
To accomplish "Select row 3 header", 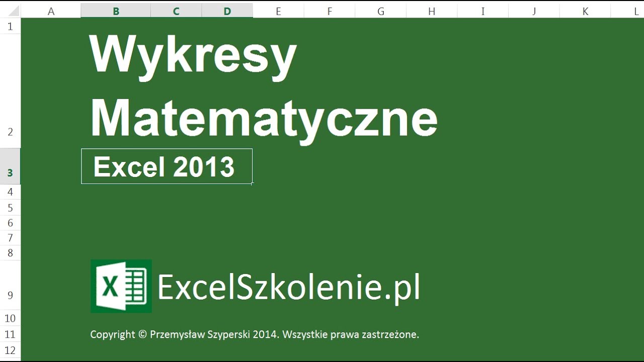I will coord(10,166).
